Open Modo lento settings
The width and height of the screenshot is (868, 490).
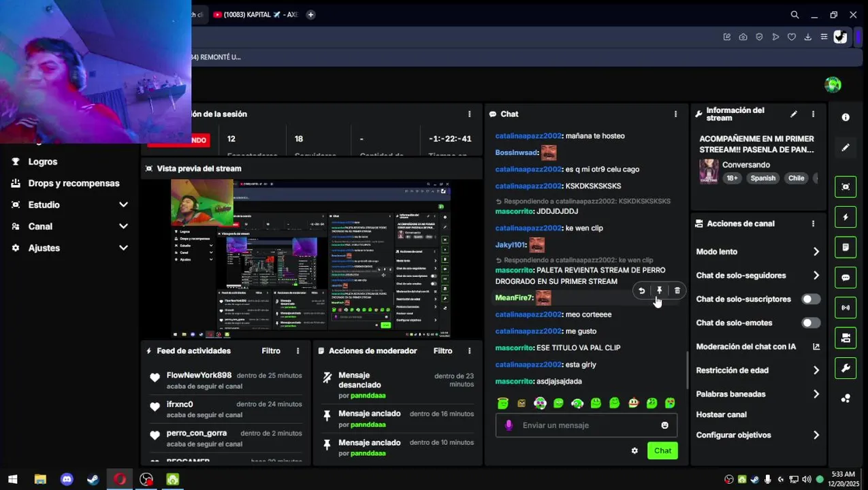758,252
